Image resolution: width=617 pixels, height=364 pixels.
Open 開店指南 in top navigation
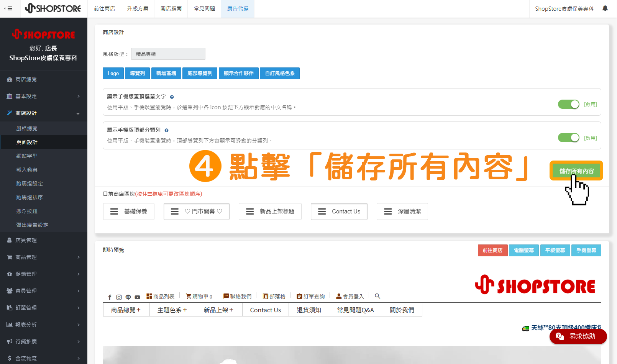171,8
